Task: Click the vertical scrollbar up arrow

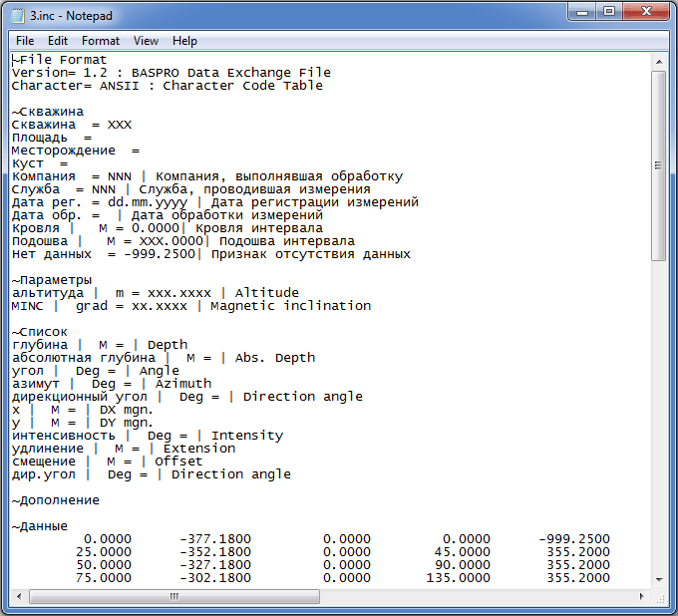Action: pyautogui.click(x=658, y=61)
